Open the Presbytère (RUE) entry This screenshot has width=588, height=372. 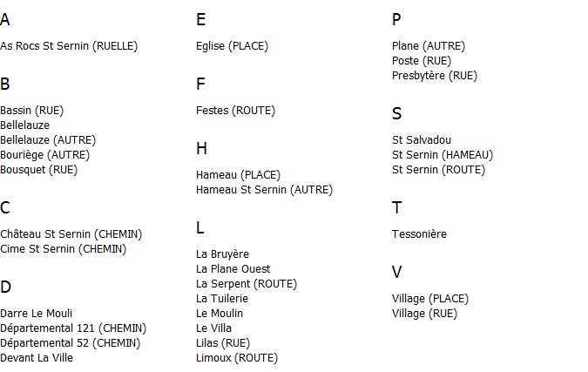point(435,76)
